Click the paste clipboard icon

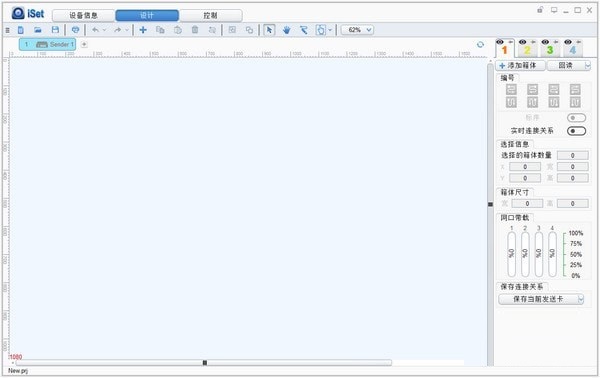coord(178,30)
